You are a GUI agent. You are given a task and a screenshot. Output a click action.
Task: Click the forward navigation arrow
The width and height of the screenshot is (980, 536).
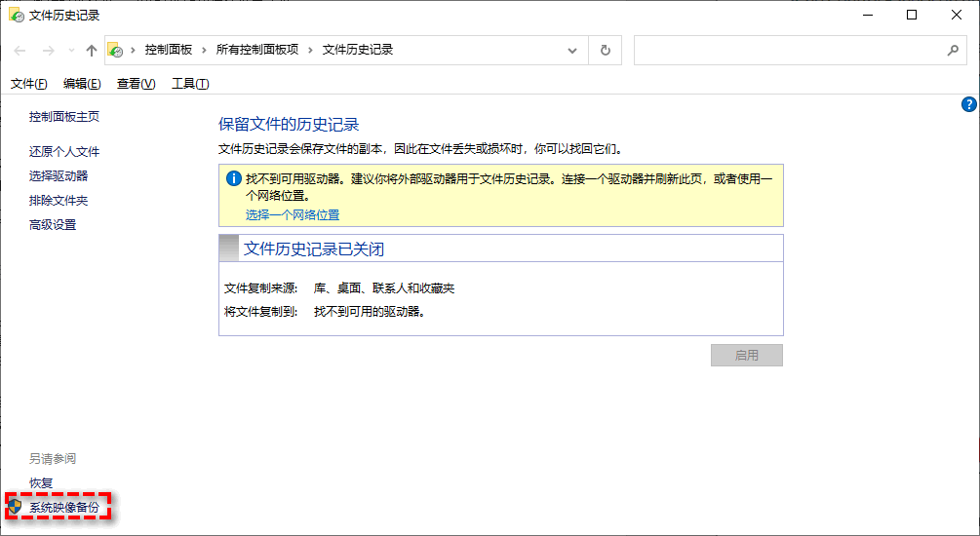pos(47,51)
